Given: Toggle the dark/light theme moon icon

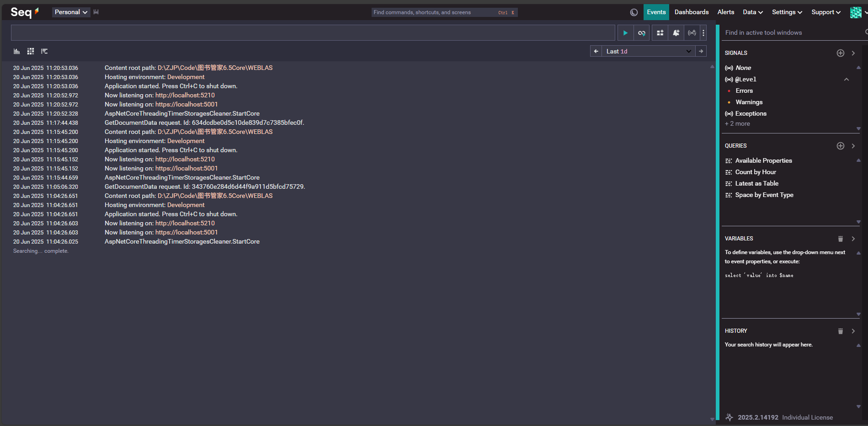Looking at the screenshot, I should [634, 12].
